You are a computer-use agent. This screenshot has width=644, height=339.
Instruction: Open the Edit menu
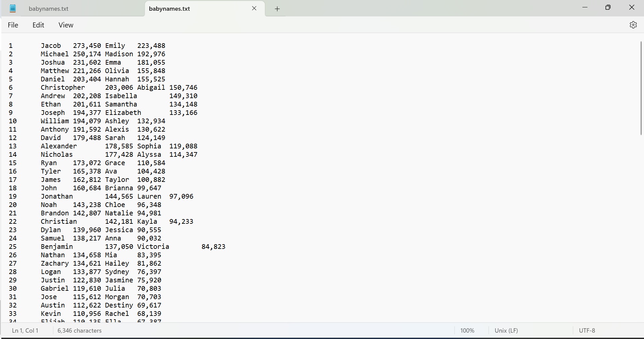pyautogui.click(x=38, y=25)
